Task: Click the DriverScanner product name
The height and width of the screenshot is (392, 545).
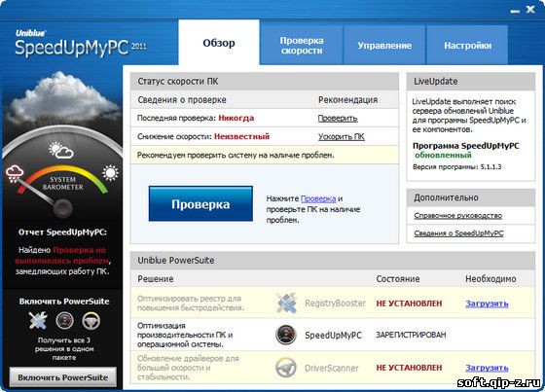Action: (x=331, y=368)
